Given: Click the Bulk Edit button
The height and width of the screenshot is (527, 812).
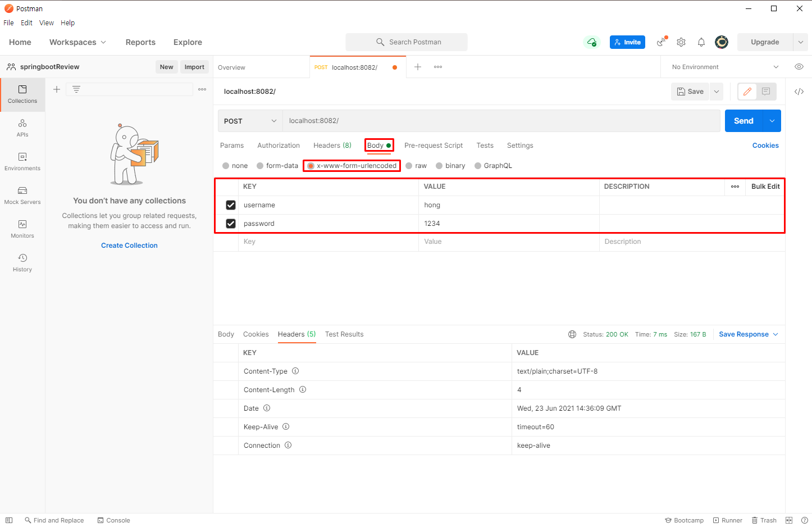Looking at the screenshot, I should [x=765, y=187].
